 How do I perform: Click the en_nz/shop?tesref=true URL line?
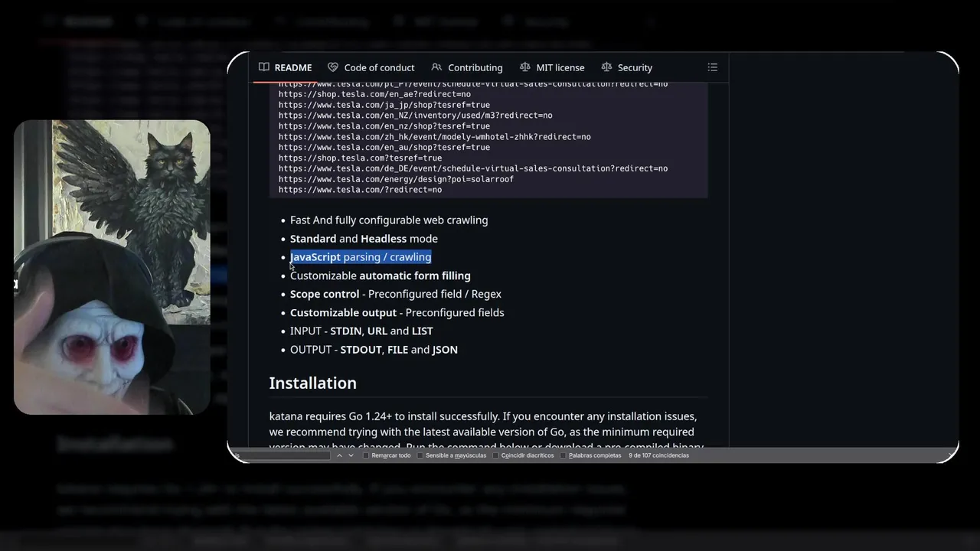pos(384,126)
